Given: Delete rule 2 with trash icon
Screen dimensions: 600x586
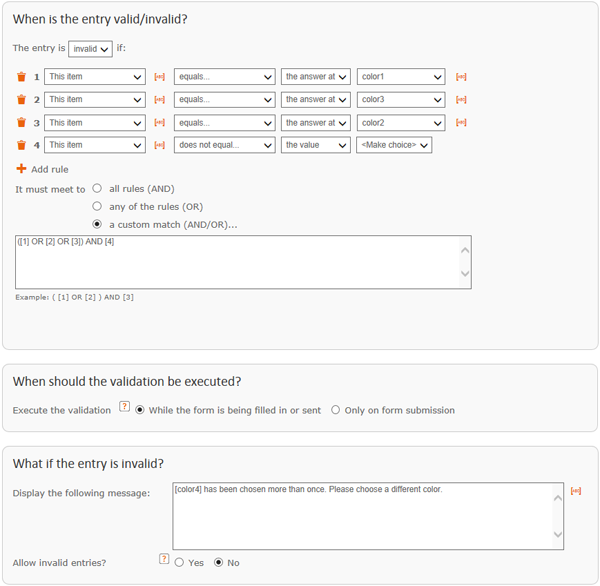Looking at the screenshot, I should coord(21,100).
